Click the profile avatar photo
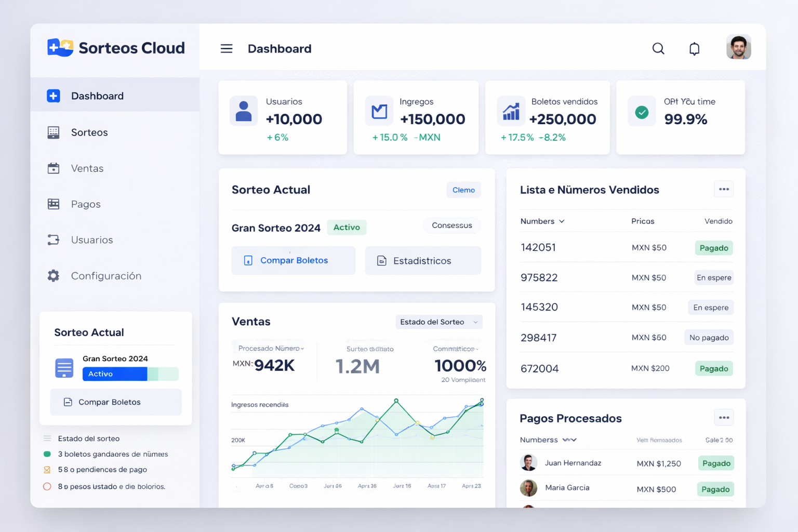The height and width of the screenshot is (532, 798). (x=738, y=47)
